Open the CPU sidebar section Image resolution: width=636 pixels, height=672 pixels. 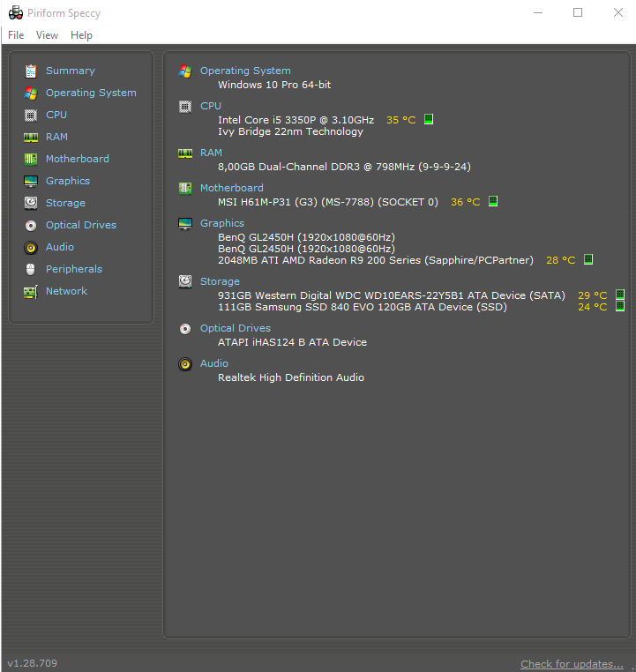(x=56, y=115)
